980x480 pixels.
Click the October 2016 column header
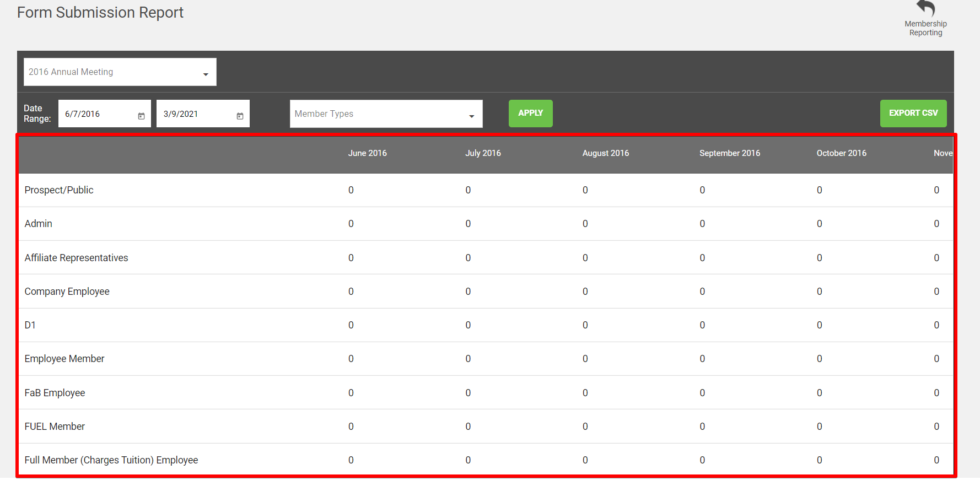click(x=841, y=153)
